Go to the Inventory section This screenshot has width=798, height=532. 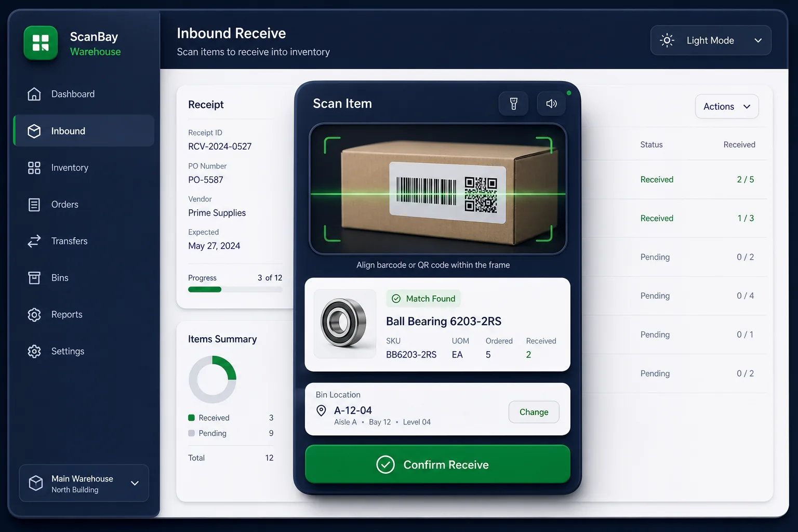(x=84, y=168)
